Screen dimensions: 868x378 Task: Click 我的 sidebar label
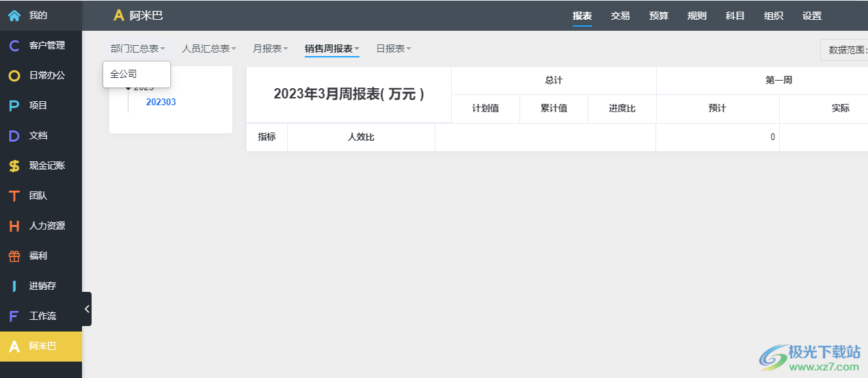pos(38,15)
